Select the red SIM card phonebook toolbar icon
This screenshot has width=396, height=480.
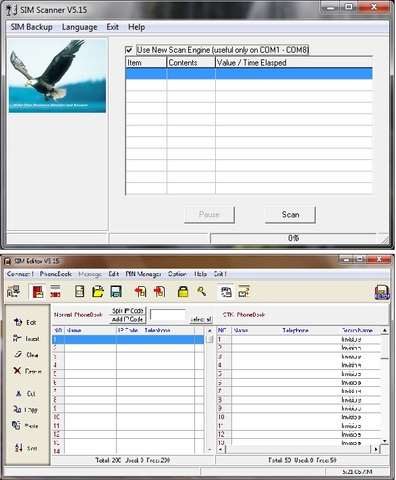click(37, 292)
